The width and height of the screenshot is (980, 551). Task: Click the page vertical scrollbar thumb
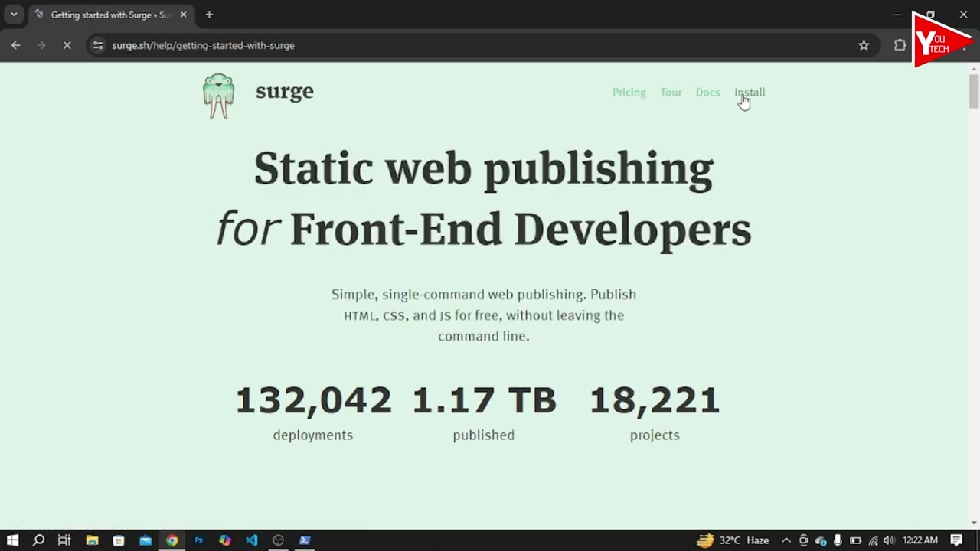tap(974, 91)
